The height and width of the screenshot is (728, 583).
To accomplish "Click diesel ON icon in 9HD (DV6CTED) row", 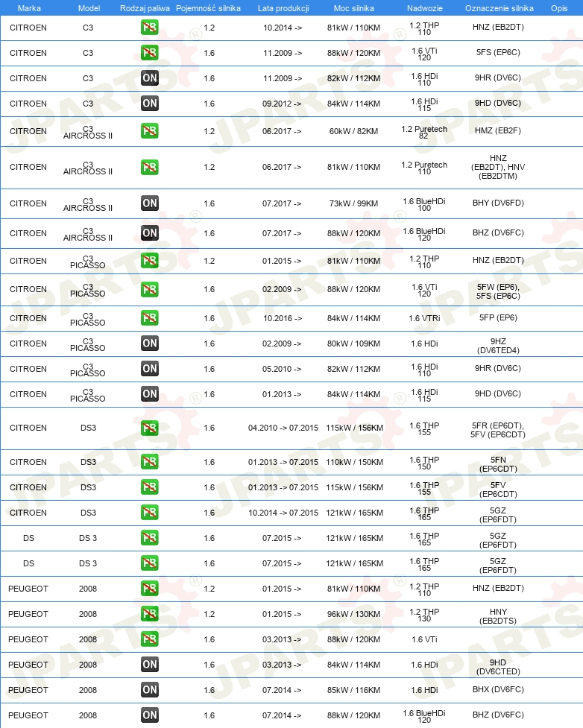I will coord(150,665).
